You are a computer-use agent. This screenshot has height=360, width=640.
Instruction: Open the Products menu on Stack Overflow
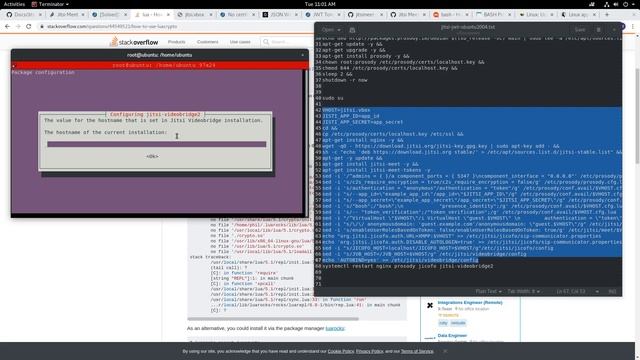pyautogui.click(x=176, y=42)
